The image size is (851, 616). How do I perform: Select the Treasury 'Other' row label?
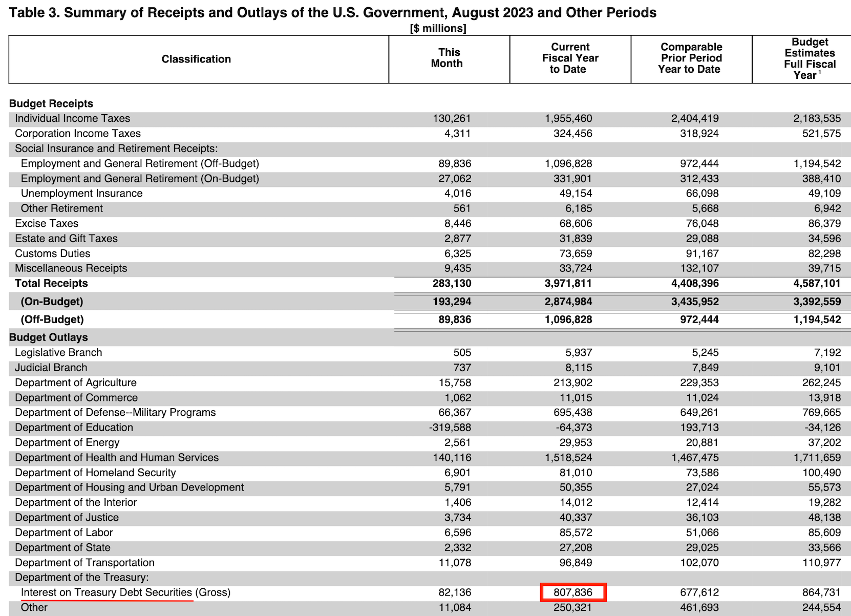tap(34, 607)
